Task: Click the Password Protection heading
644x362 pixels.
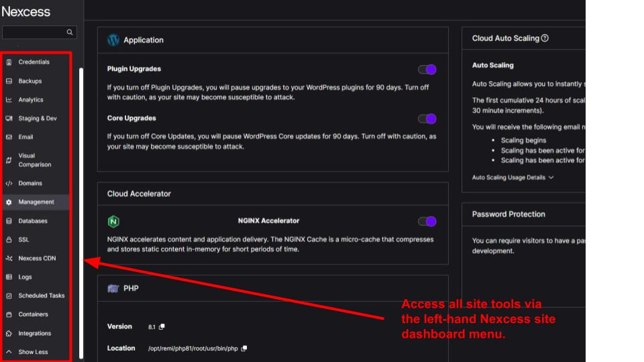Action: [x=508, y=215]
